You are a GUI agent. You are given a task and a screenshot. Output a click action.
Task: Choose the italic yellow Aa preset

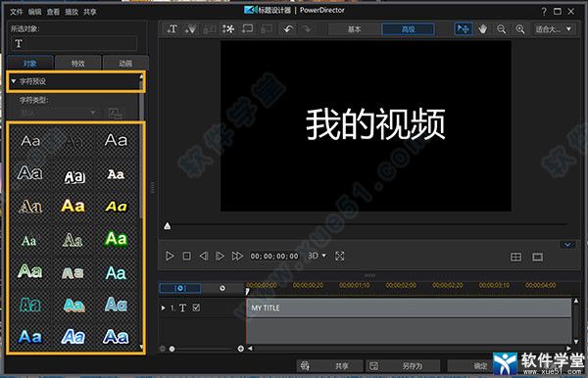coord(117,206)
